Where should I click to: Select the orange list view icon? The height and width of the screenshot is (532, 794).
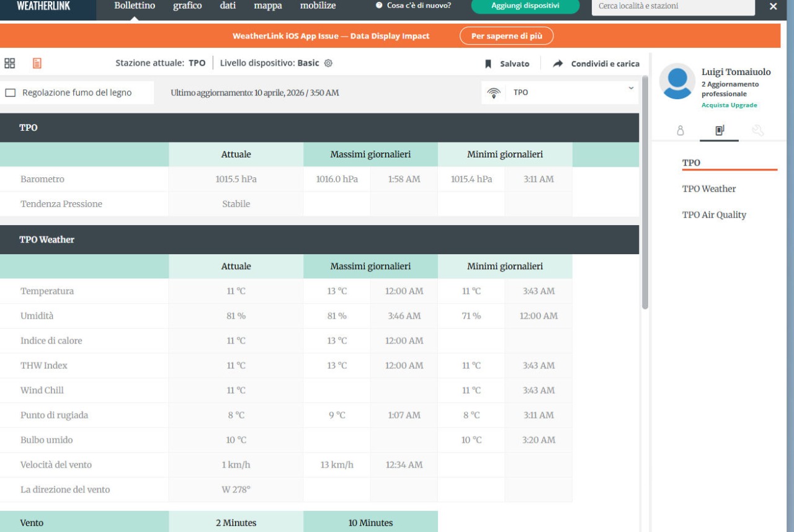click(x=29, y=63)
